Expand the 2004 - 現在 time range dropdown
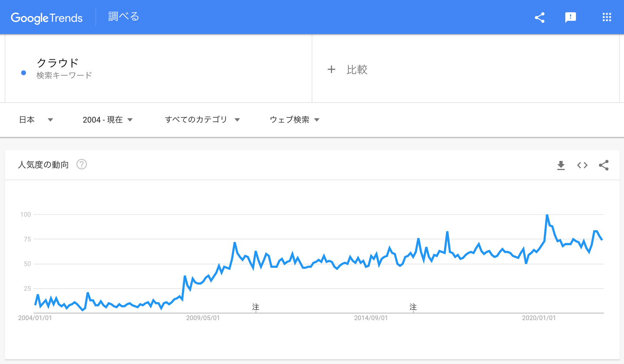The height and width of the screenshot is (364, 624). 107,120
